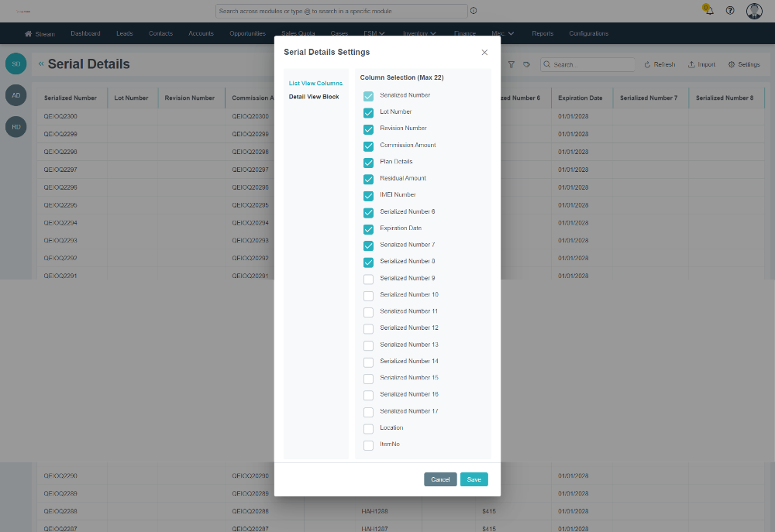Click the global module search field

[x=341, y=11]
